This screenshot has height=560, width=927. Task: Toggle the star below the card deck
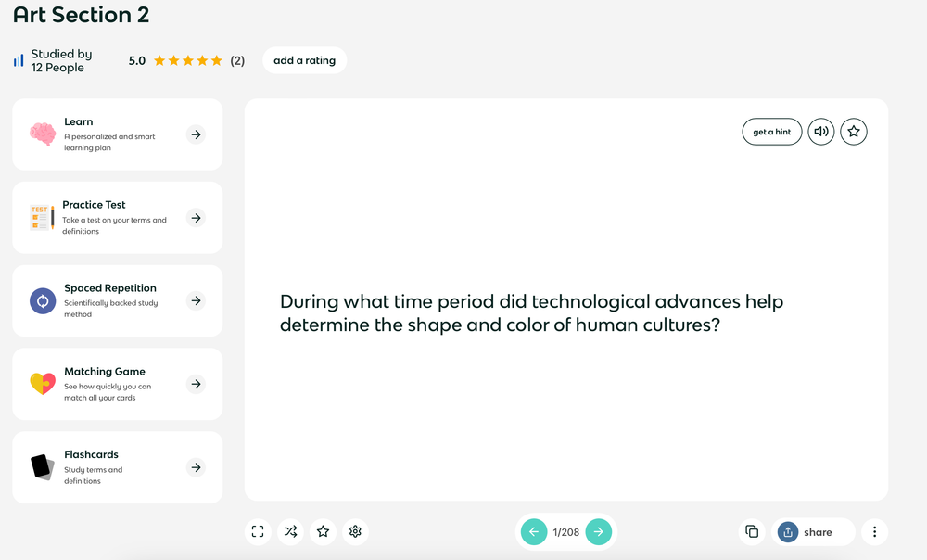point(323,531)
